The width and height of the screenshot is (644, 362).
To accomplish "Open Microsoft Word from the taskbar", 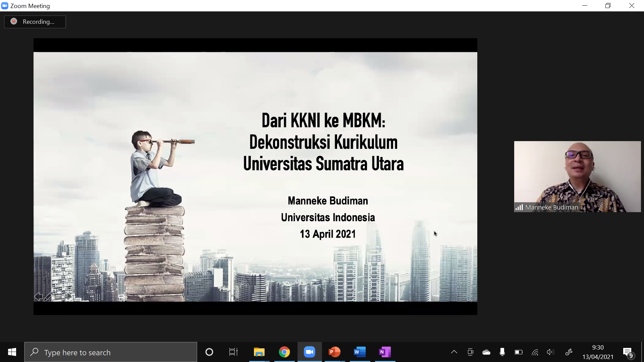I will click(360, 352).
